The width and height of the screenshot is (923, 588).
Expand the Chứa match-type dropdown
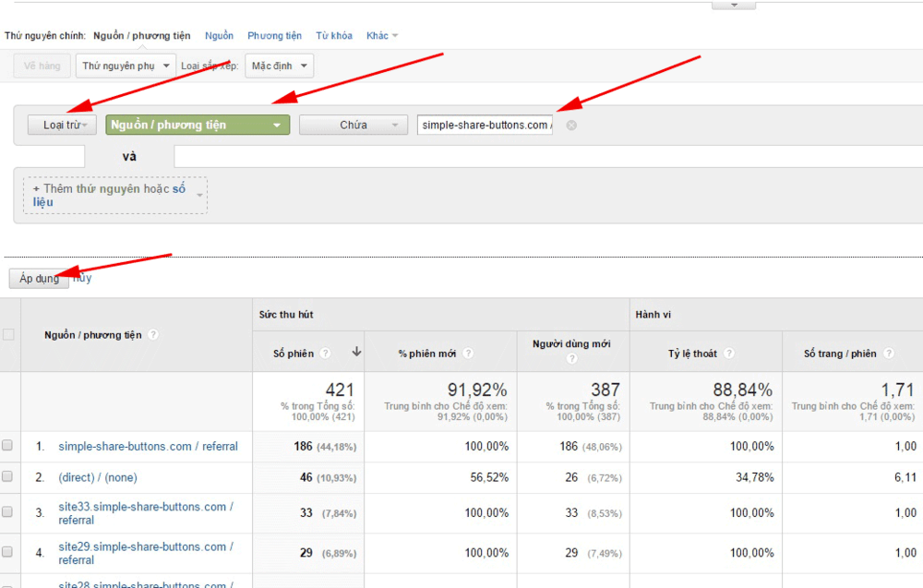[x=354, y=125]
